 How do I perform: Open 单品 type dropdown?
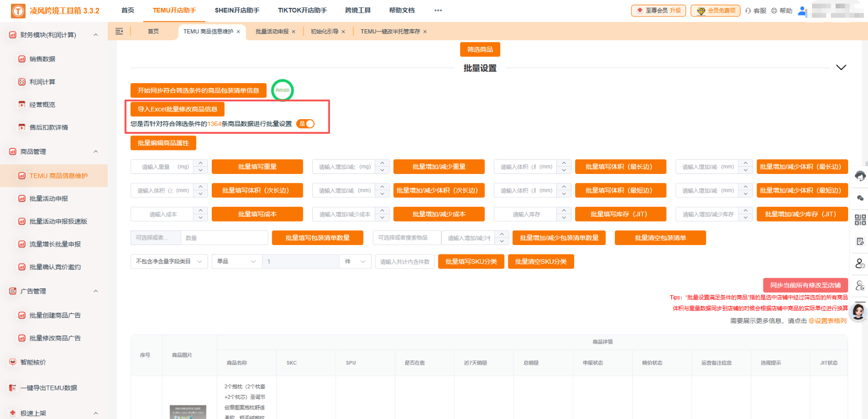[x=237, y=261]
